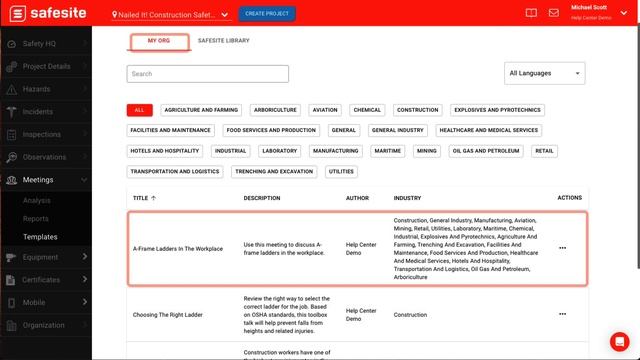The image size is (640, 360).
Task: Expand the Michael Scott user menu chevron
Action: pos(624,13)
